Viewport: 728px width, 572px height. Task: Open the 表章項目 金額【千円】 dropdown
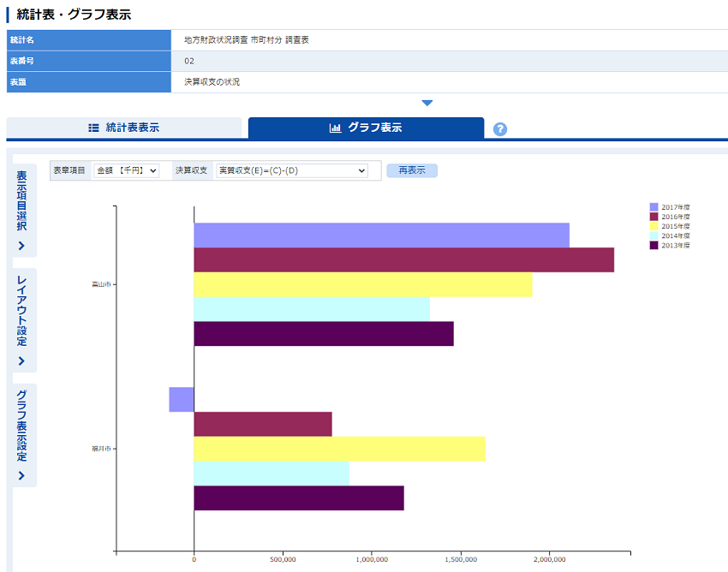[126, 170]
